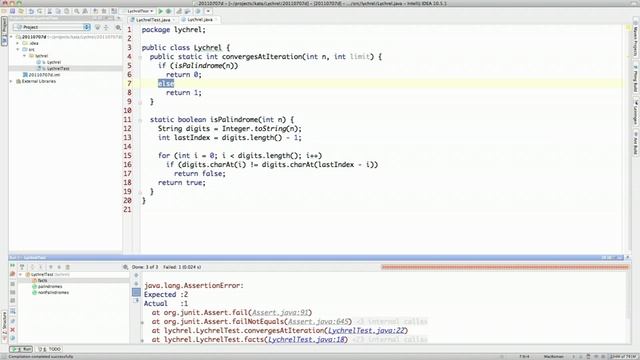Screen dimensions: 640x360
Task: Click the yellow inspection indicator top-right of editor
Action: [x=629, y=27]
